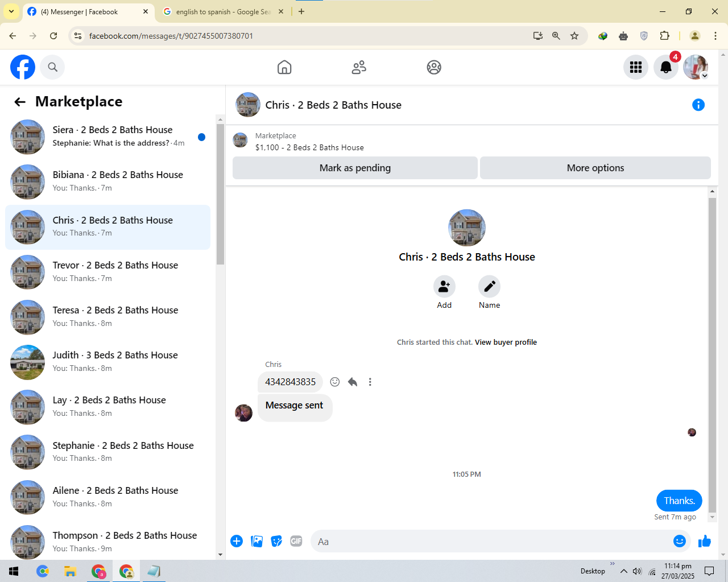Edit the chat name
728x582 pixels.
[489, 287]
